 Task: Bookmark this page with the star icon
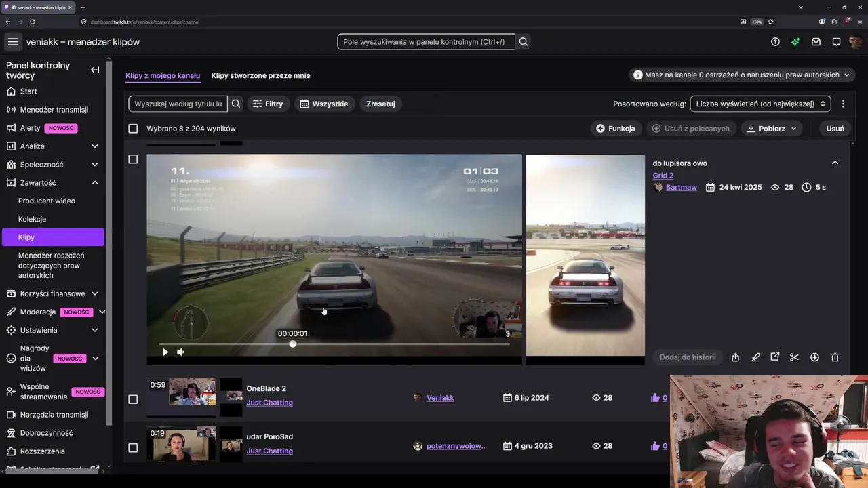pos(771,22)
